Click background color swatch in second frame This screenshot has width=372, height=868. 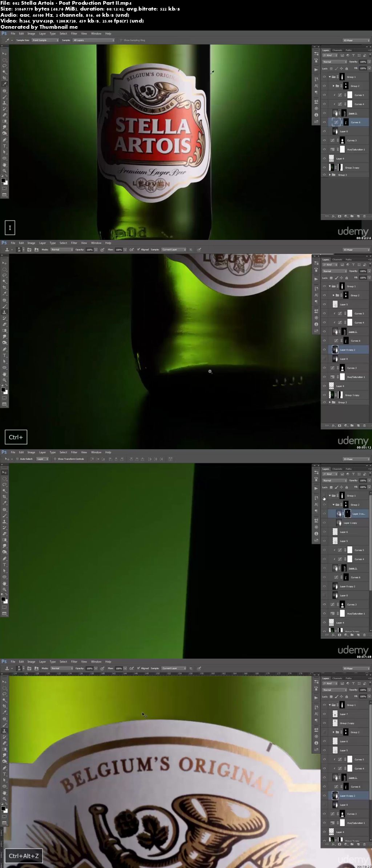(x=6, y=392)
